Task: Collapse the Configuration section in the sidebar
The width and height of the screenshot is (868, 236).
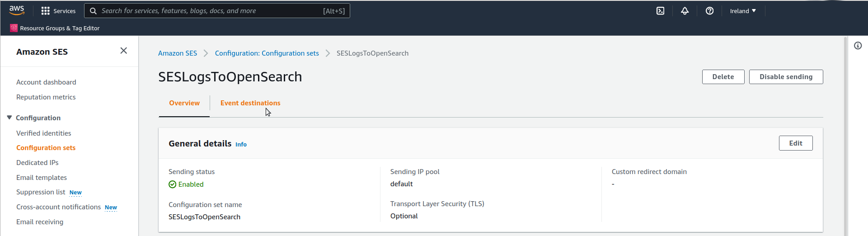Action: tap(9, 118)
